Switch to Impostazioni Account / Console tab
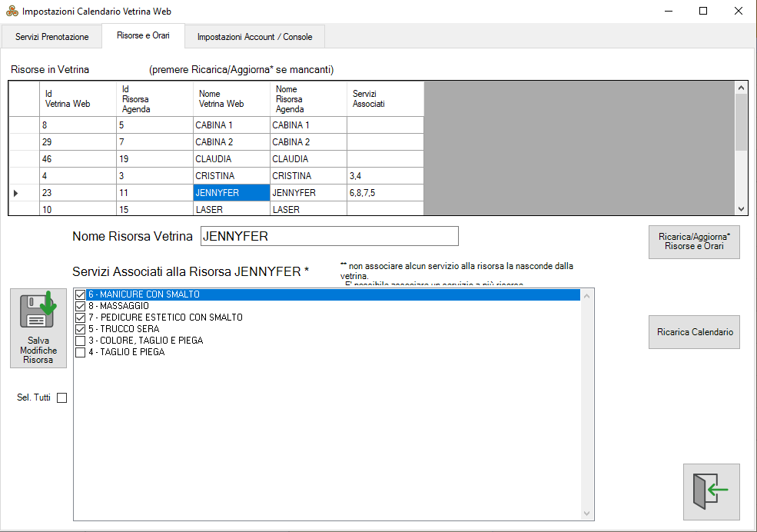This screenshot has width=757, height=532. (x=254, y=37)
